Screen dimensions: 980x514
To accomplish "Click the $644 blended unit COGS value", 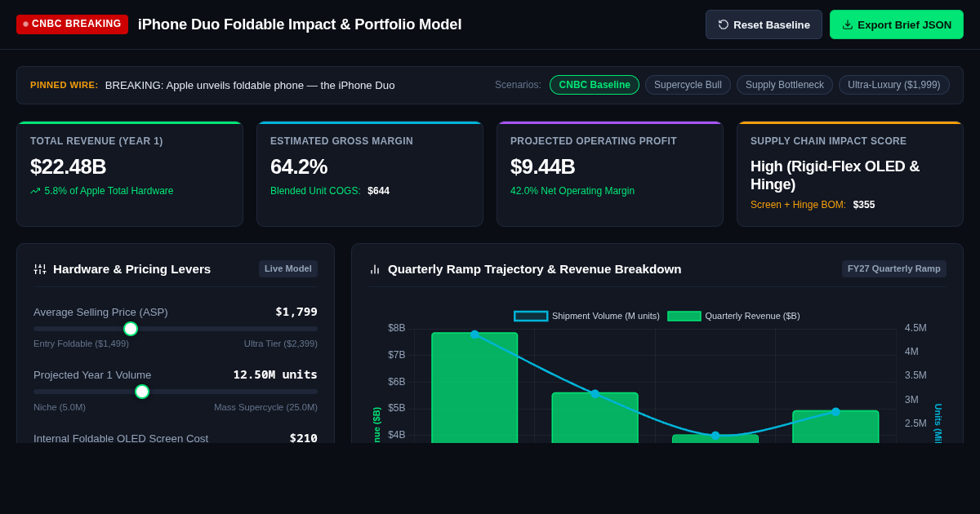I will pyautogui.click(x=378, y=191).
